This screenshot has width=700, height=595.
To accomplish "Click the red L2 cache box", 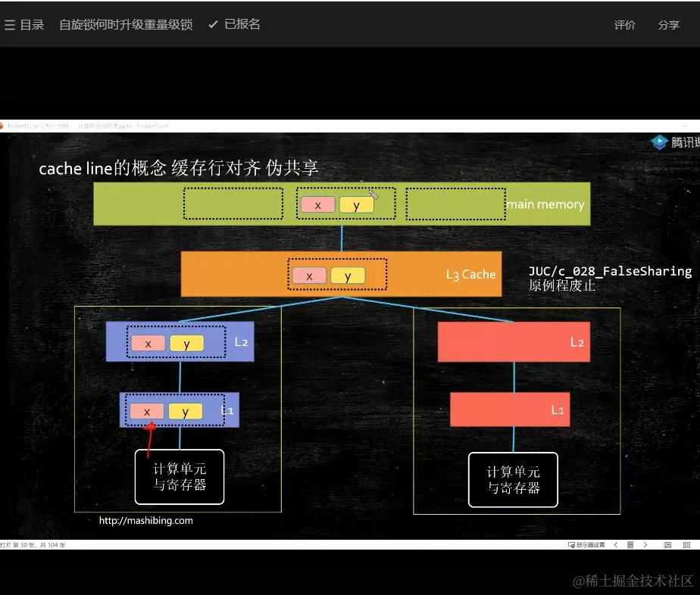I will click(x=514, y=342).
